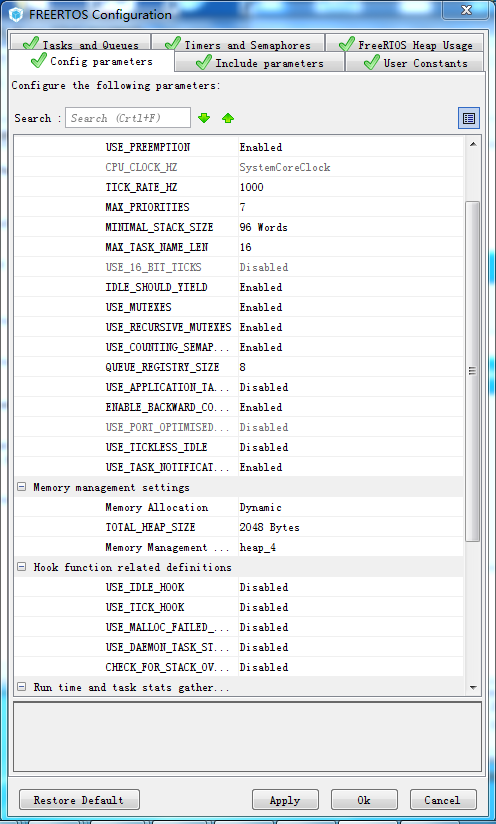Click the vertical scrollbar thumb

tap(473, 371)
